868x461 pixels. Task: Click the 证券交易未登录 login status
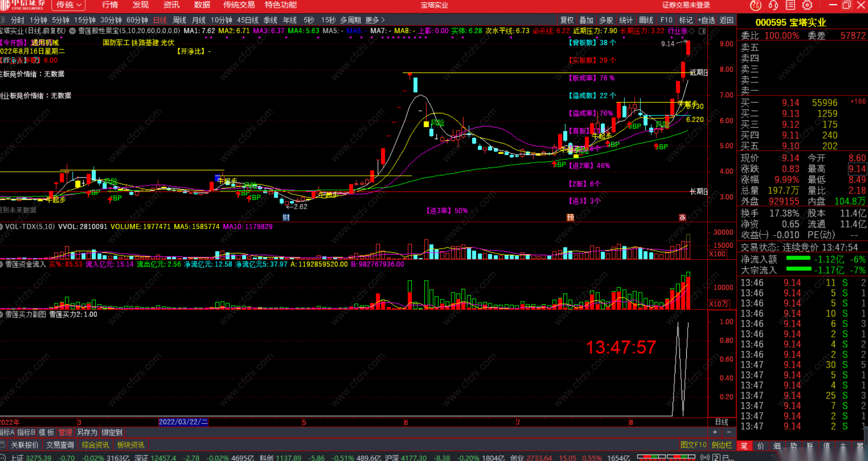coord(686,5)
